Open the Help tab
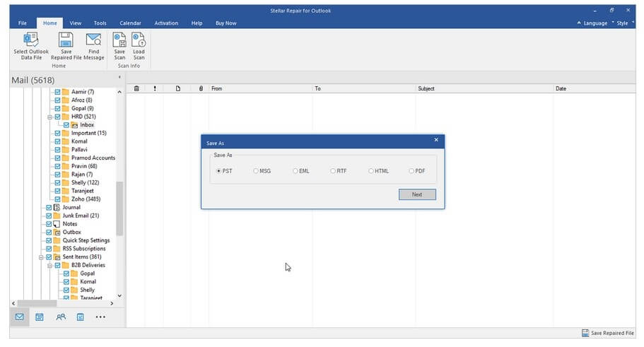The image size is (644, 347). point(197,23)
